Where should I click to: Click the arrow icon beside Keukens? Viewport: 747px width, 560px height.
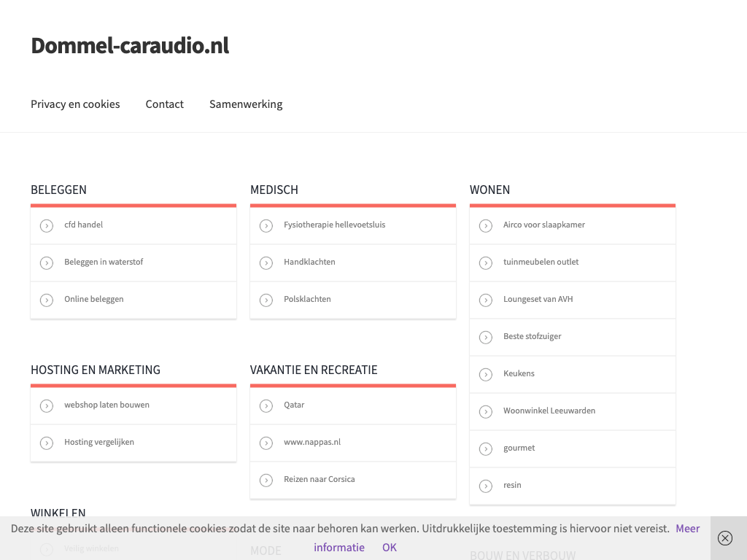[486, 375]
